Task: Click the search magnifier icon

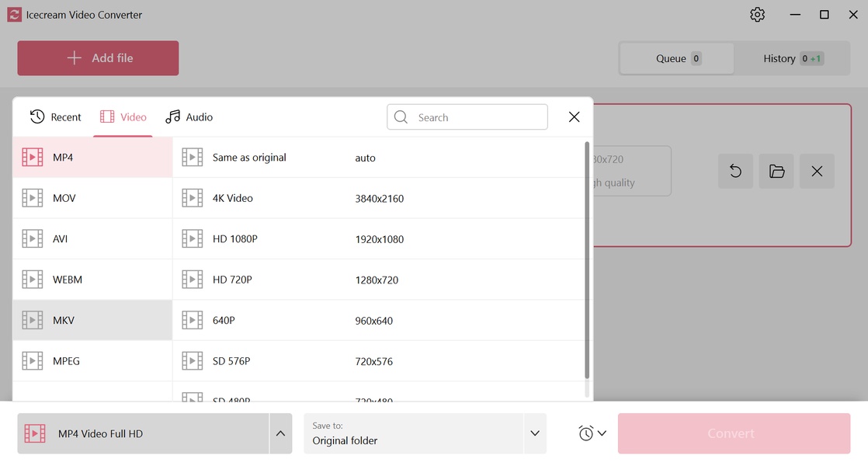Action: coord(401,117)
